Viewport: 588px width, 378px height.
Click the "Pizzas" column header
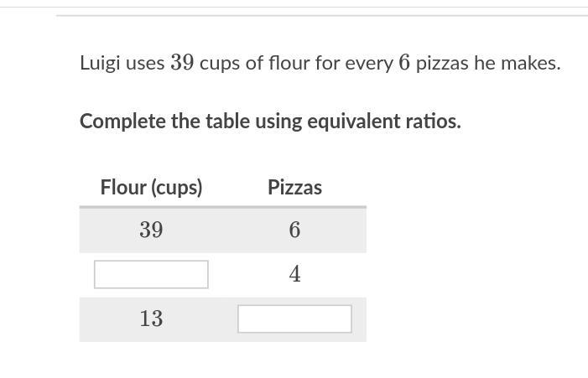[294, 187]
